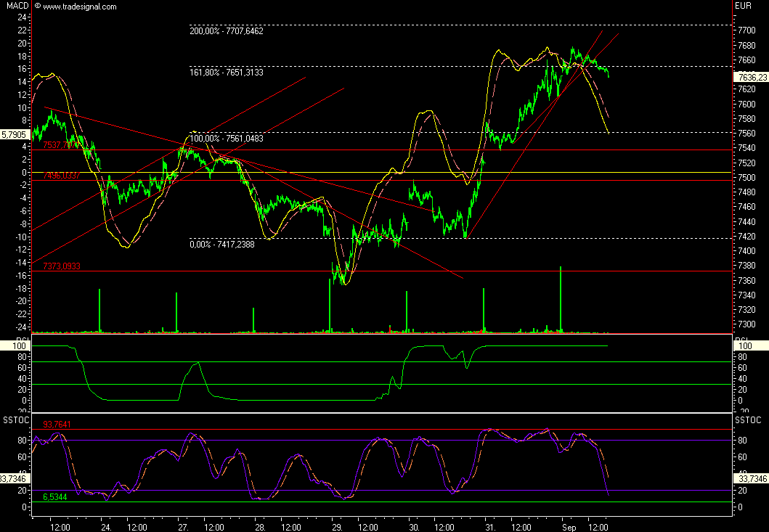Click the 29. date on time axis
This screenshot has width=769, height=532.
(x=337, y=528)
